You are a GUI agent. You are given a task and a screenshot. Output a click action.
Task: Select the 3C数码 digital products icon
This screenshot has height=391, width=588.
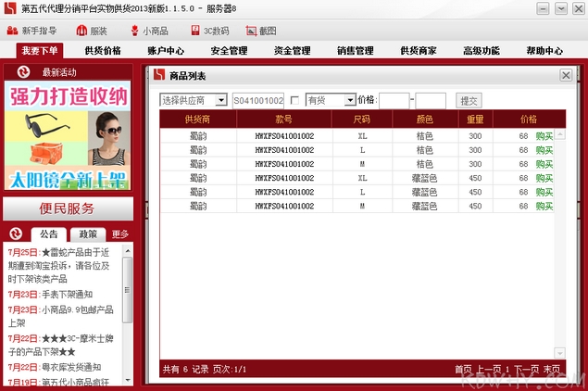194,31
